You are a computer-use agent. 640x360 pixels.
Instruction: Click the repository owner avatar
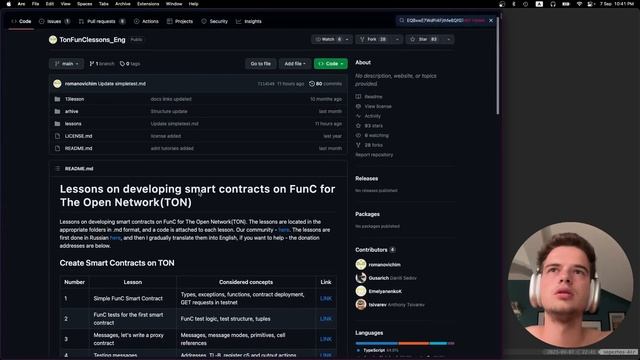coord(53,40)
